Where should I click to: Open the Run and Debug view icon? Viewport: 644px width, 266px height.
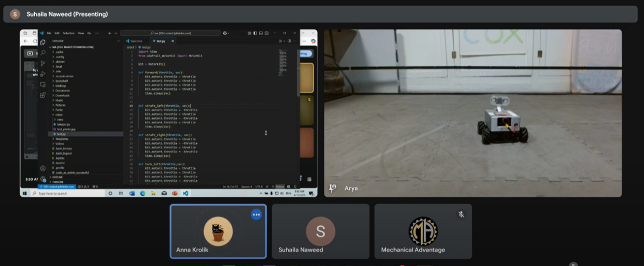(43, 74)
